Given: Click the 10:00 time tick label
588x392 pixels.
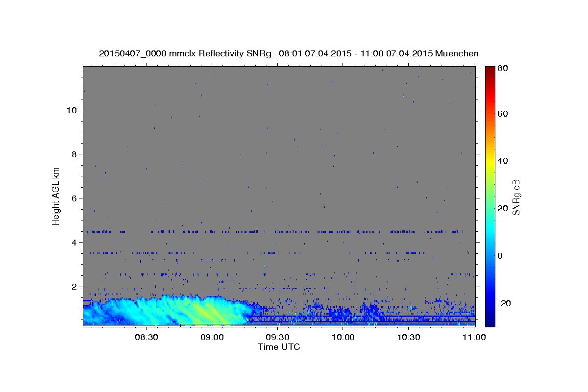Looking at the screenshot, I should coord(343,337).
